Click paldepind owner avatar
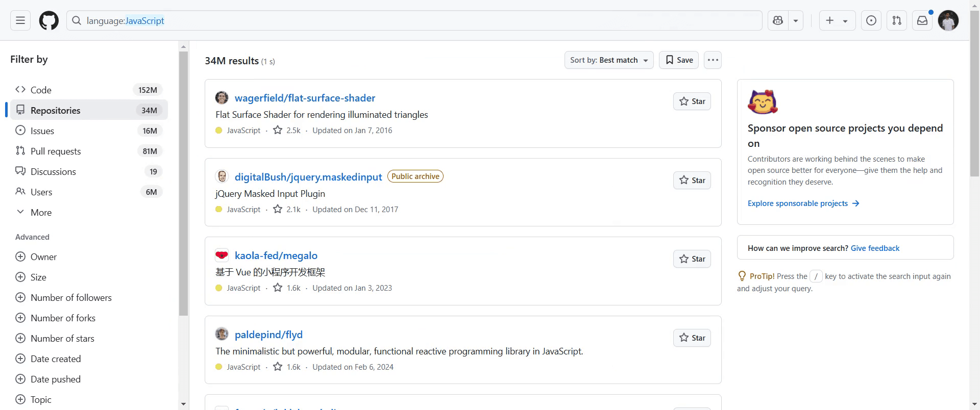 pos(222,334)
